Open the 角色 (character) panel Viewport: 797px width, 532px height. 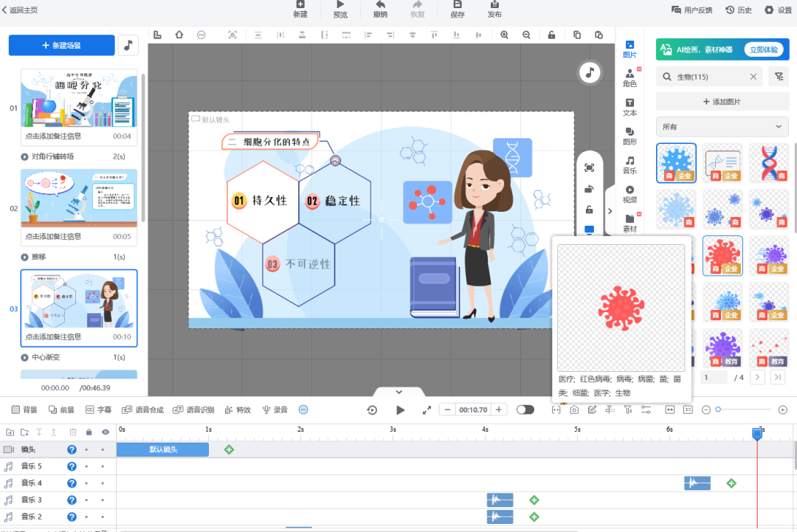pos(629,78)
